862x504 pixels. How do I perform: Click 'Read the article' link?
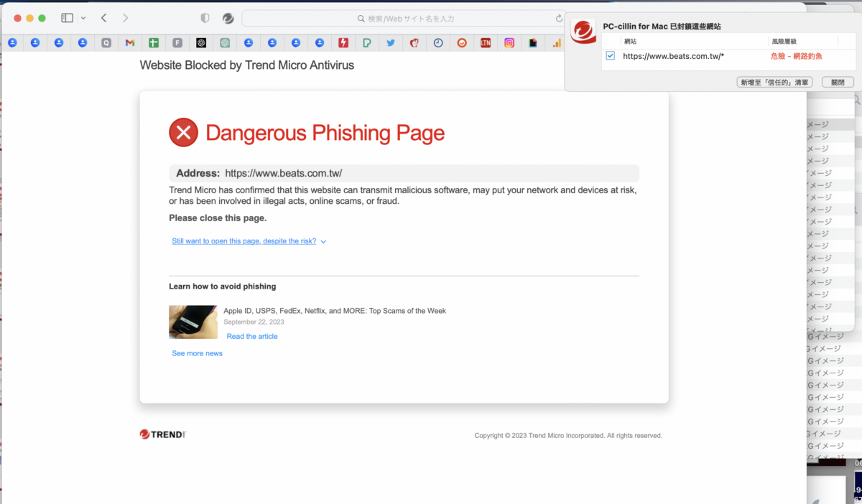252,336
